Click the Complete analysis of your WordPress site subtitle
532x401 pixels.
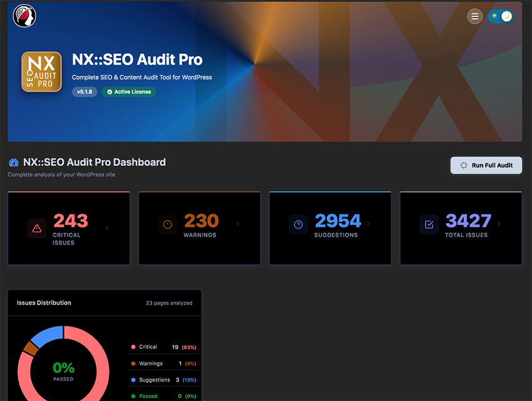61,175
